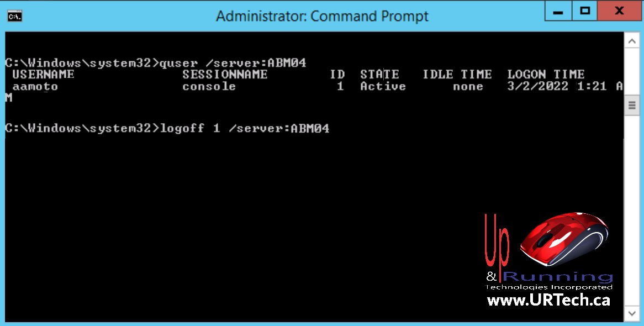
Task: Click the aamoto username entry
Action: (35, 87)
